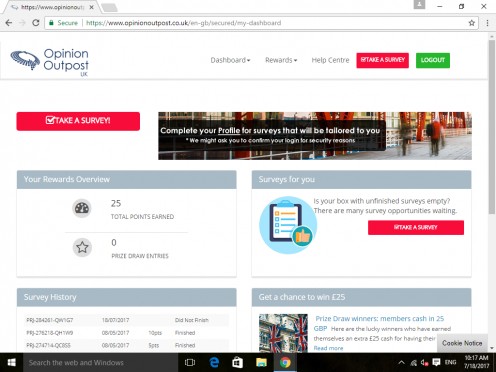Click the green Logout button

[433, 60]
